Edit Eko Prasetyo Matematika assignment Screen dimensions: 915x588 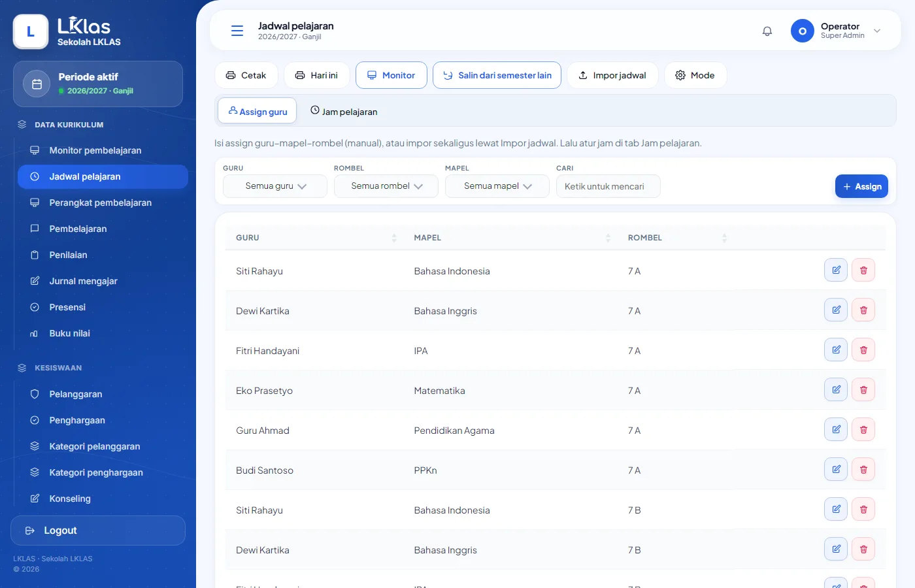(836, 389)
